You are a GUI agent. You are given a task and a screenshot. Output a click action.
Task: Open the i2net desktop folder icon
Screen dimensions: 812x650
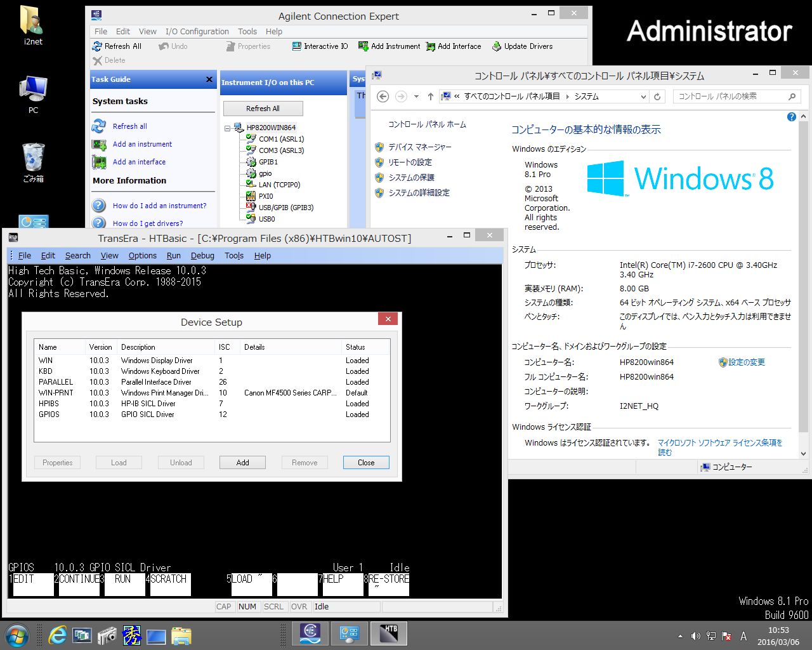coord(33,25)
